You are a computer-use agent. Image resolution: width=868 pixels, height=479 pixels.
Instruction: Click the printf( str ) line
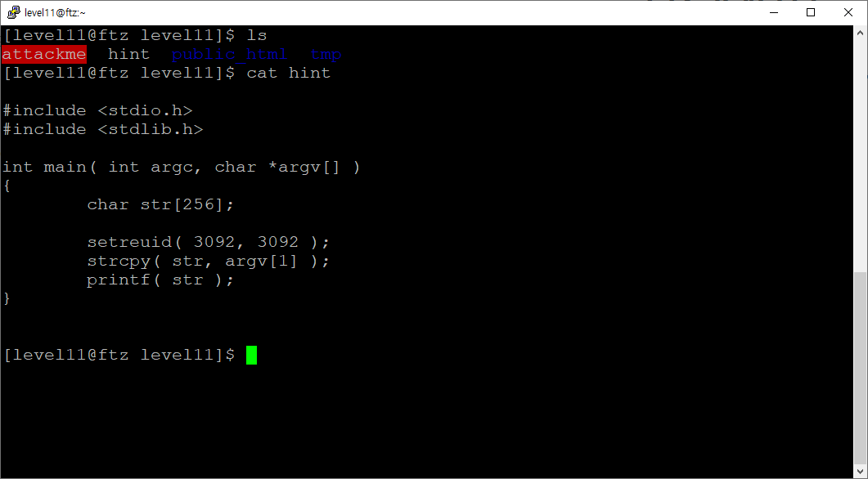(x=160, y=280)
